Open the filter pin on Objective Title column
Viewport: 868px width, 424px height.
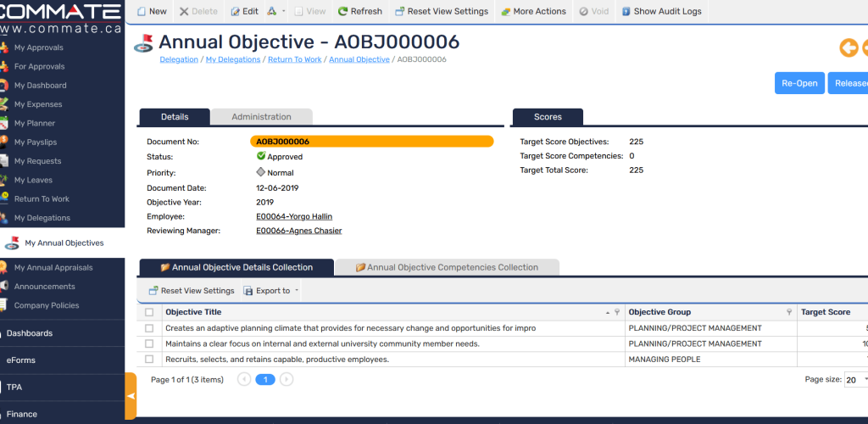pos(617,312)
